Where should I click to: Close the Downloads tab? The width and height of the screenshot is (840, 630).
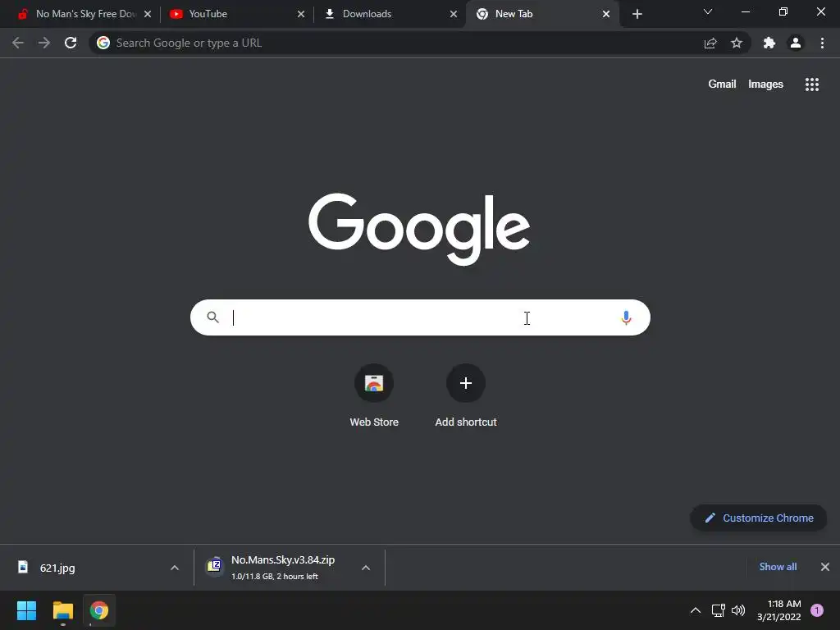point(454,14)
